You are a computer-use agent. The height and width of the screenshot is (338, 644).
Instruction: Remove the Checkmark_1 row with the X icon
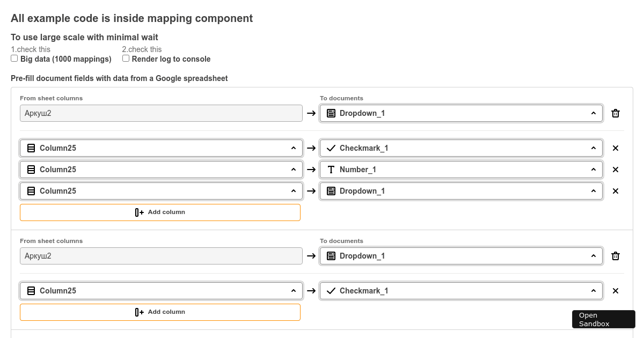(x=615, y=148)
